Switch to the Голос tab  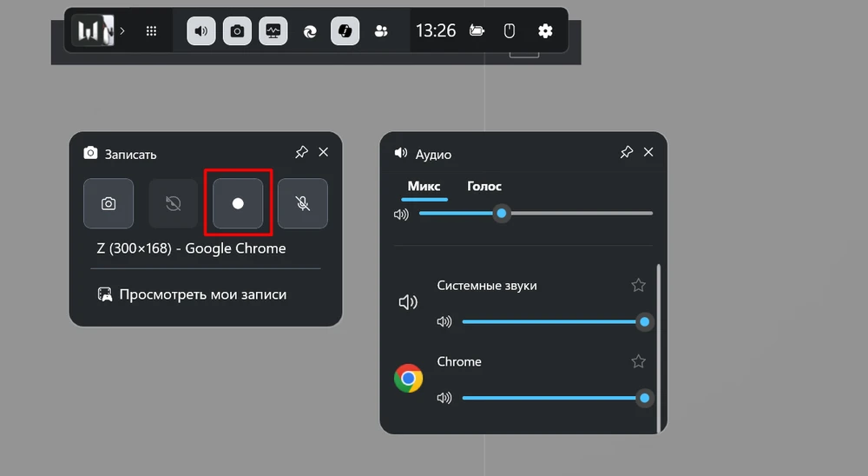tap(483, 186)
